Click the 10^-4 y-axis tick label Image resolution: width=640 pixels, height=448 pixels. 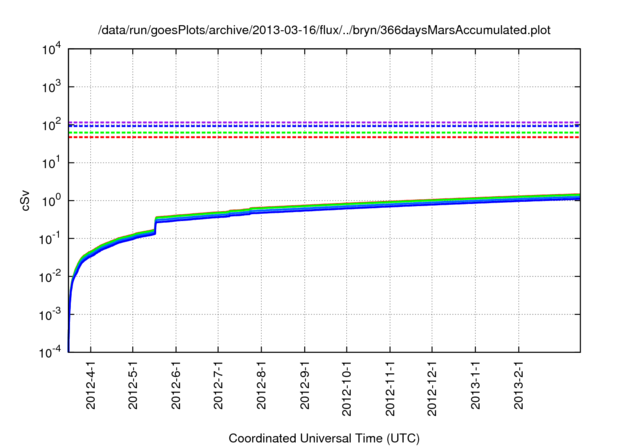click(50, 352)
